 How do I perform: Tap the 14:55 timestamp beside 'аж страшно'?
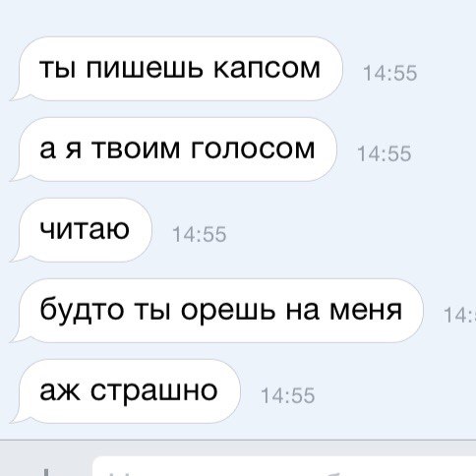(x=287, y=395)
